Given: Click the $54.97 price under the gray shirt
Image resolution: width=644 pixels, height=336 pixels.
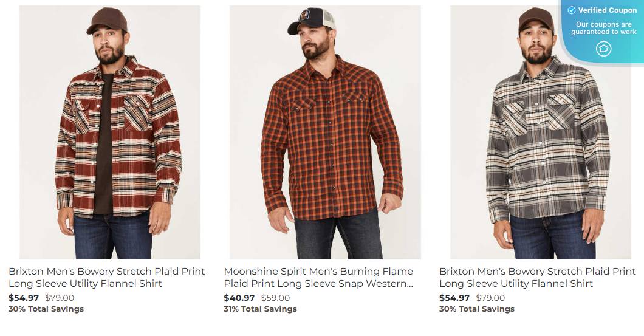Looking at the screenshot, I should 454,298.
